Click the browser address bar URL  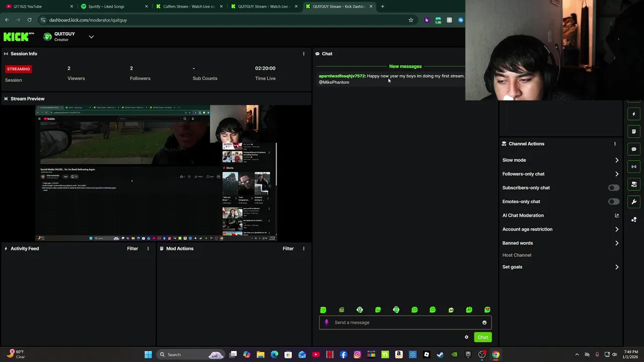tap(88, 20)
